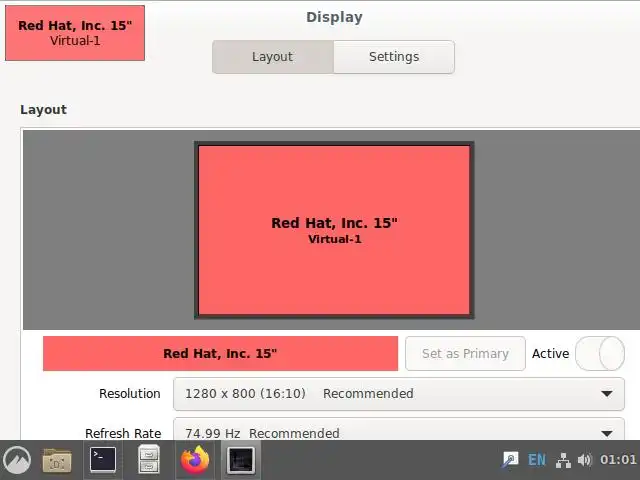Click the Display window taskbar icon
Screen dimensions: 640x480
tap(241, 460)
